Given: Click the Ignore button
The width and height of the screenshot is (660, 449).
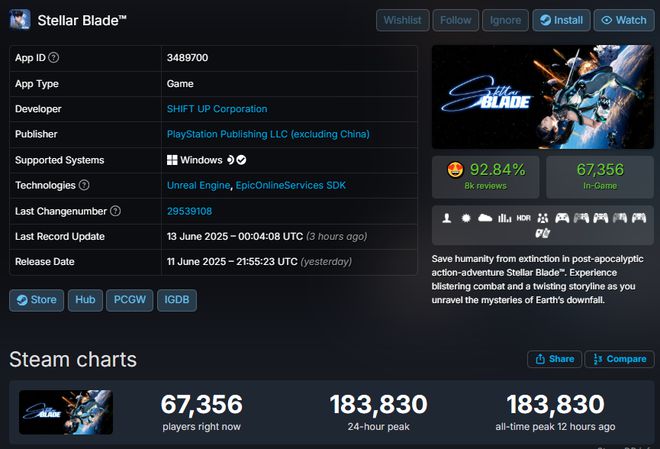Looking at the screenshot, I should (505, 20).
